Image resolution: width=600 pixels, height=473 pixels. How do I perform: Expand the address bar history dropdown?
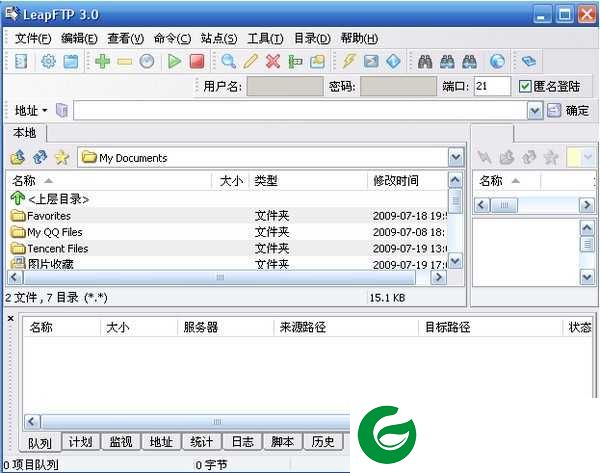pyautogui.click(x=535, y=111)
